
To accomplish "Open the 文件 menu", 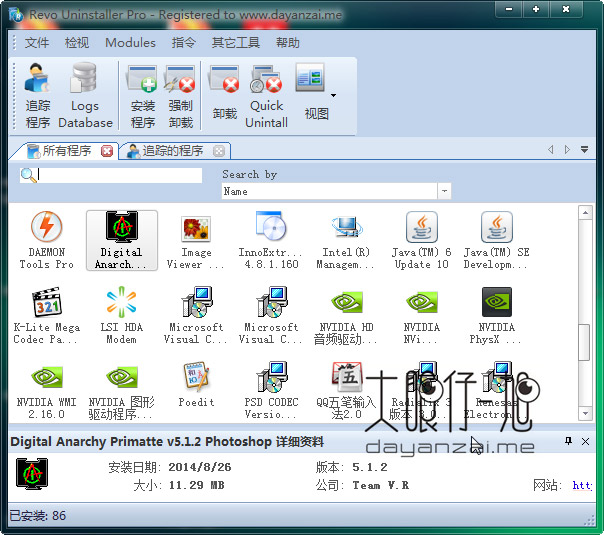I will click(37, 42).
